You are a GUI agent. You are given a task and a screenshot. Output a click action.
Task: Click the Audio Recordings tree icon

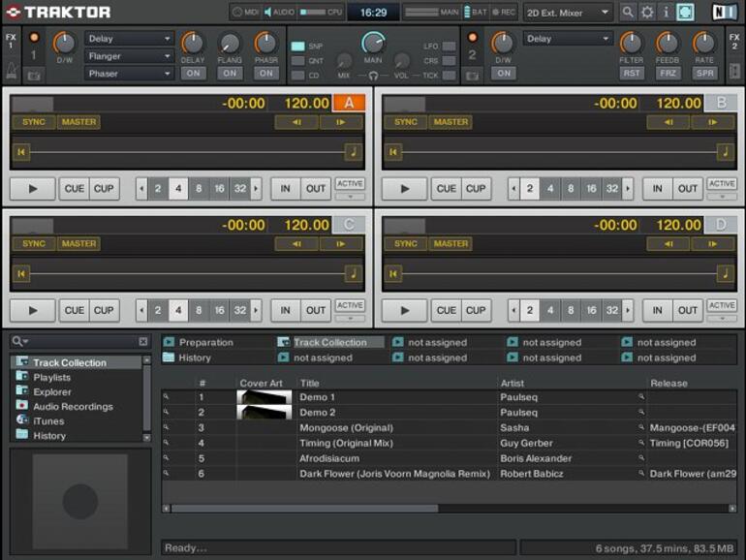pos(21,406)
